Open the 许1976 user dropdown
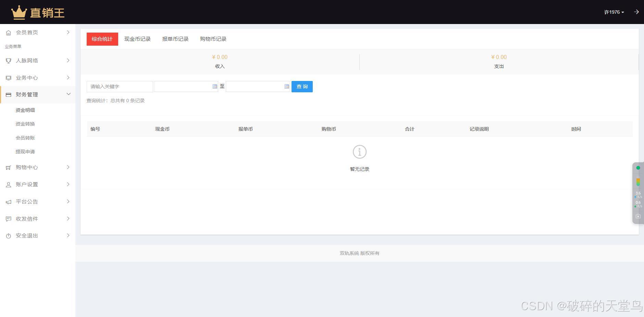The width and height of the screenshot is (644, 317). click(614, 12)
